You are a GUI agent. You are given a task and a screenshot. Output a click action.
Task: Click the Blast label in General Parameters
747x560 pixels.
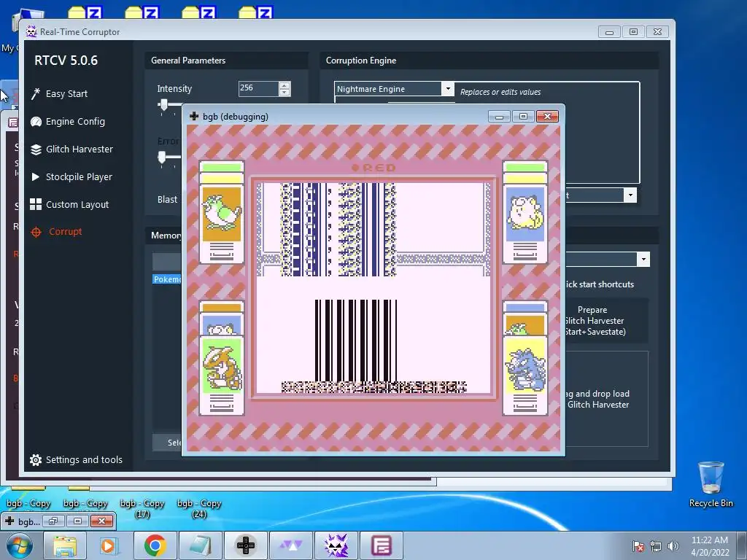(167, 200)
